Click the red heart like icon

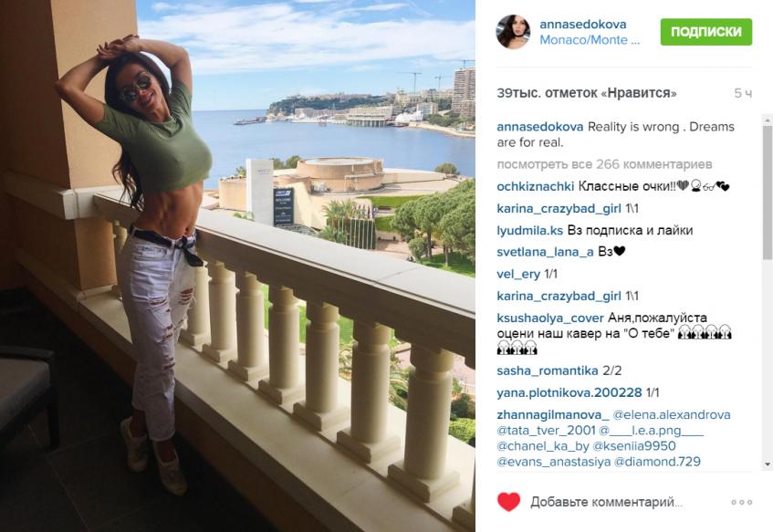point(508,502)
